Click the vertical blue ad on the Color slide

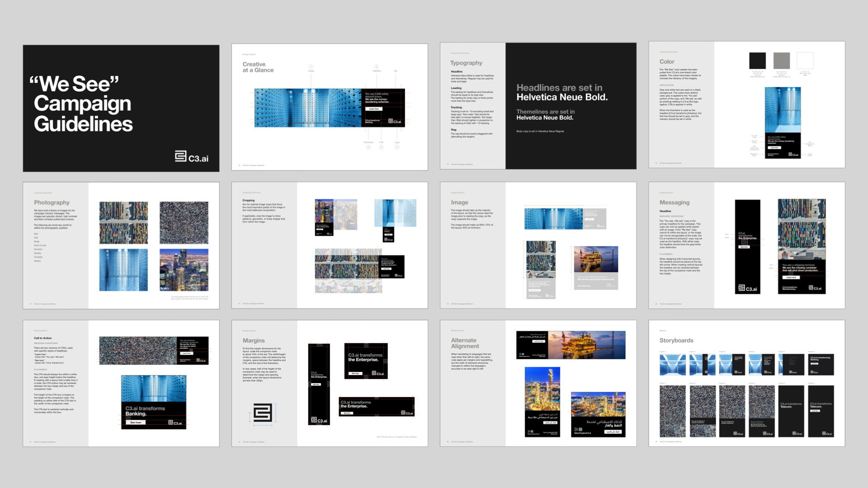783,122
